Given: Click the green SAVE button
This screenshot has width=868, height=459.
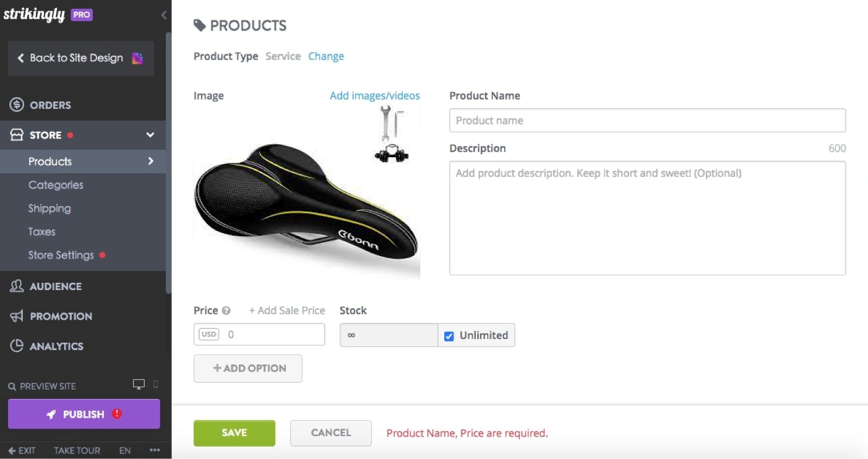Looking at the screenshot, I should point(234,433).
